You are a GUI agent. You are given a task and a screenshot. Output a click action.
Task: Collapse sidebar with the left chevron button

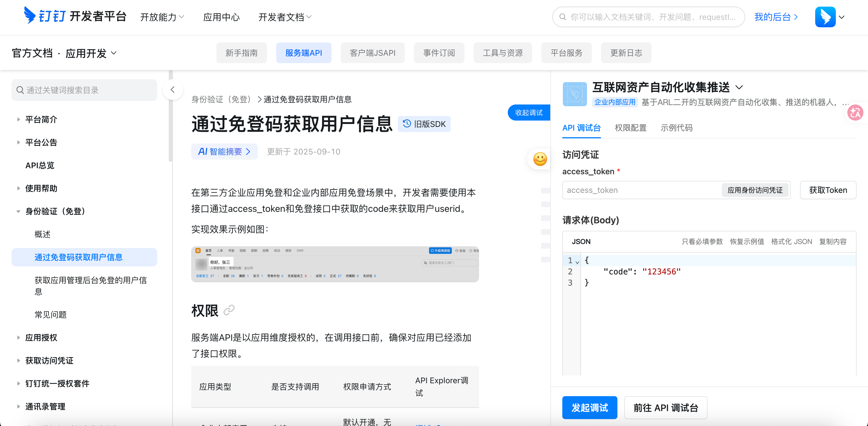(173, 90)
